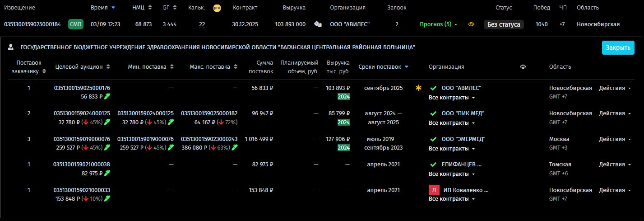This screenshot has height=221, width=644.
Task: Open notice link 0351300159025000184
Action: click(x=32, y=24)
